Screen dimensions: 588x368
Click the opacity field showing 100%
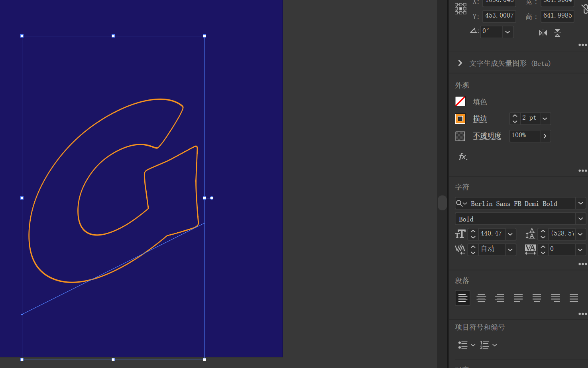[524, 136]
